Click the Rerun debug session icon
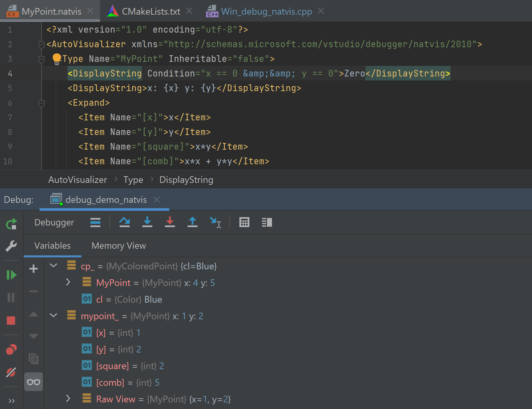This screenshot has width=532, height=409. click(11, 224)
